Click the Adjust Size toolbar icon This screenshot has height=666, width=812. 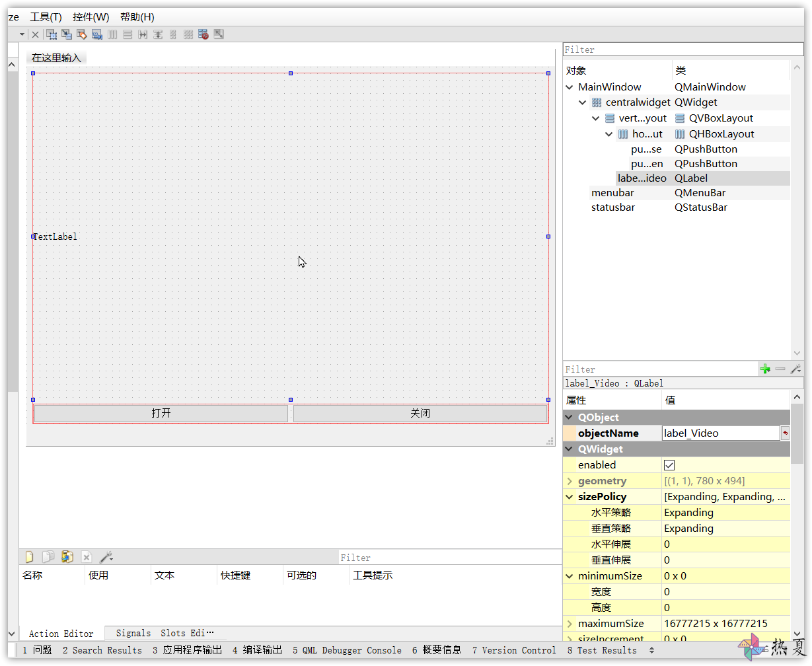point(219,34)
